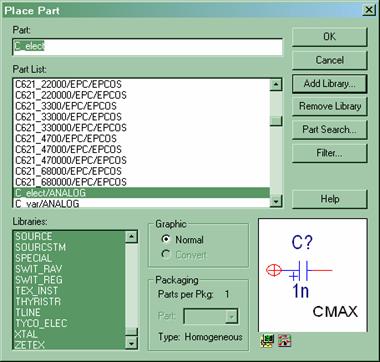
Task: Click Libraries list scroll down arrow
Action: (x=132, y=343)
